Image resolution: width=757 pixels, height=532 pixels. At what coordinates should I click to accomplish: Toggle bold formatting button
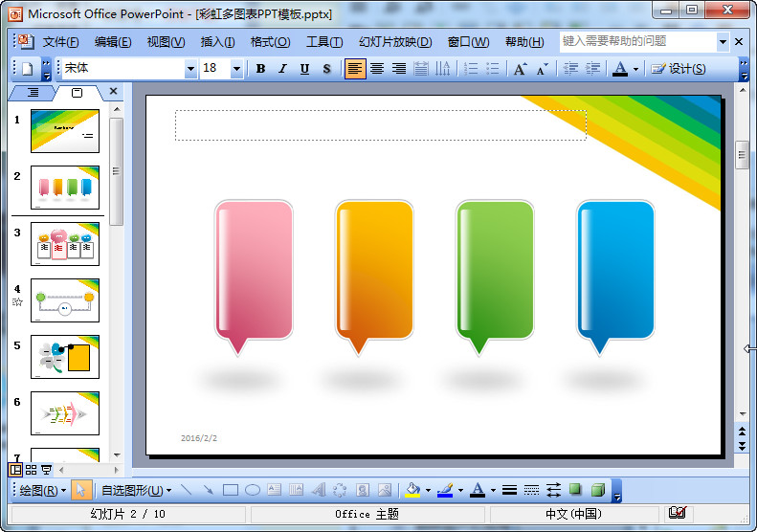[261, 69]
